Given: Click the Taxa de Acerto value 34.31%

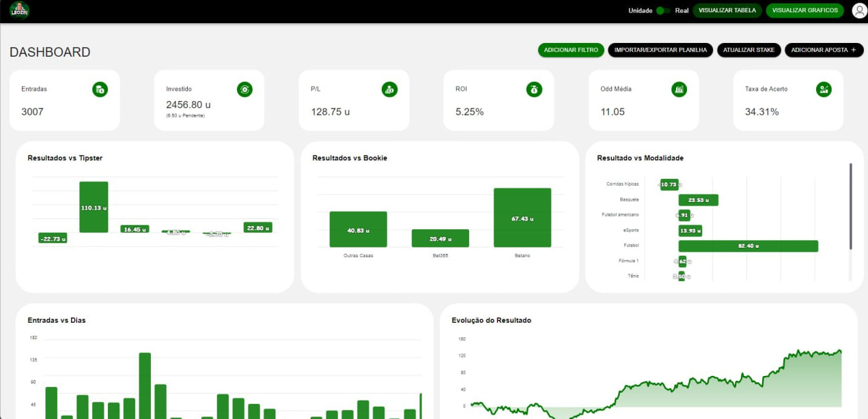Looking at the screenshot, I should [x=762, y=112].
